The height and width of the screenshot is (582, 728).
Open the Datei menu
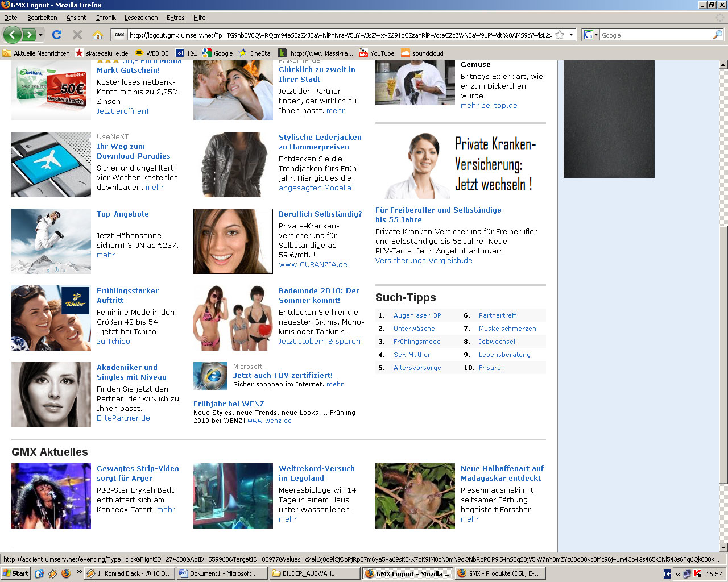11,18
